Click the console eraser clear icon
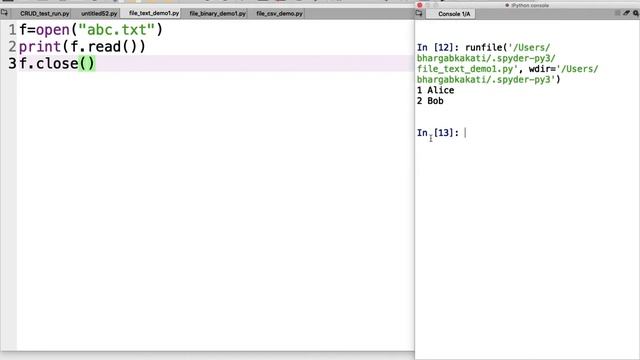 tap(627, 13)
